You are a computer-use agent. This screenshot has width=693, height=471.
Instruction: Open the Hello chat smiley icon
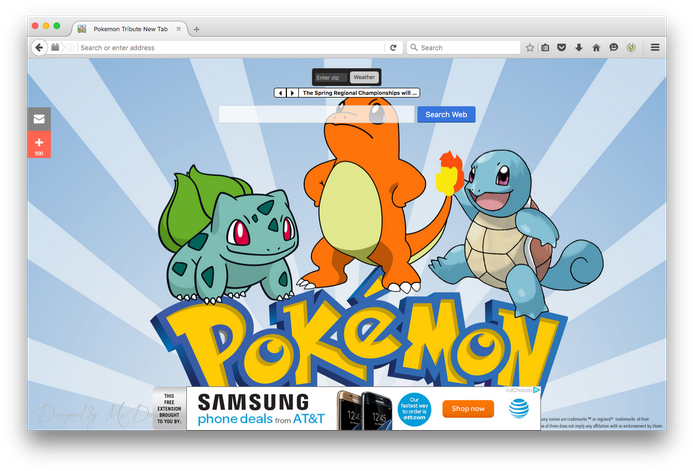[x=613, y=47]
